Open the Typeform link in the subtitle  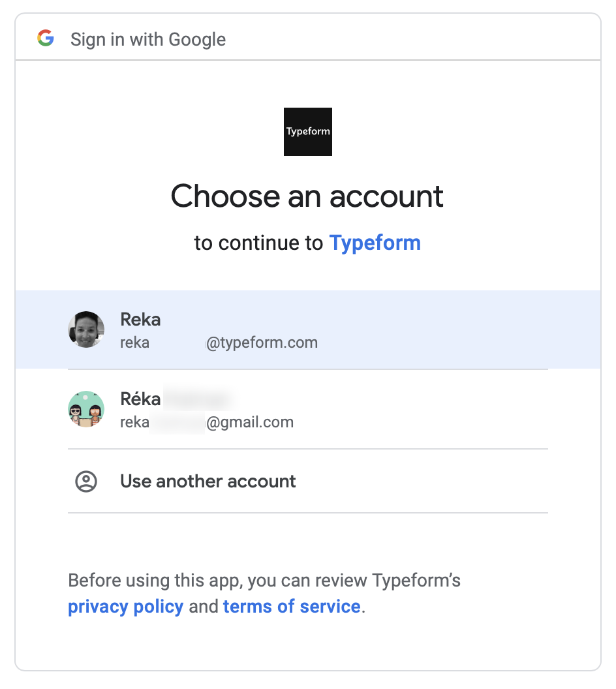pyautogui.click(x=375, y=243)
